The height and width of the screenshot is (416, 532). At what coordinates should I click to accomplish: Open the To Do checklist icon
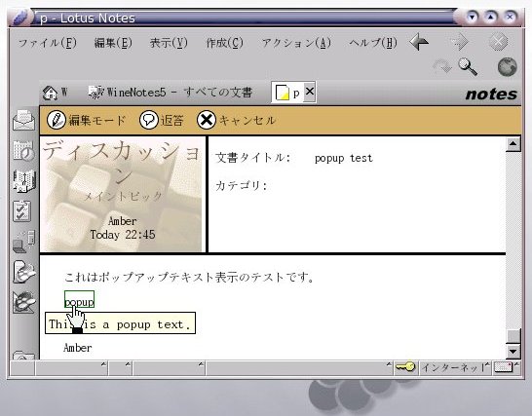coord(22,210)
